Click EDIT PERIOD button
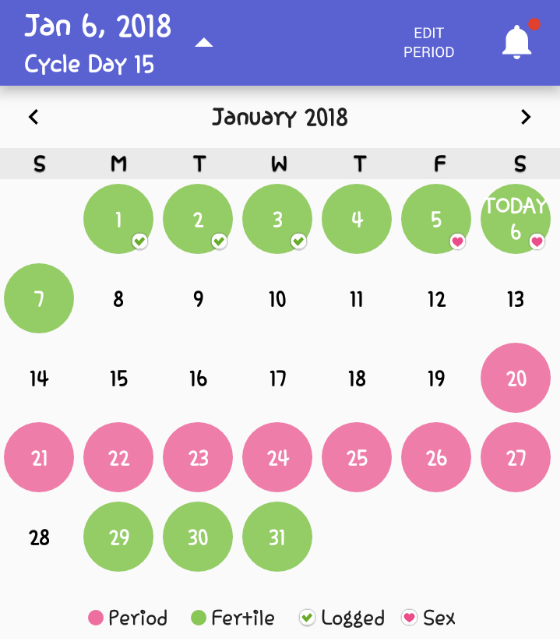The height and width of the screenshot is (639, 560). pyautogui.click(x=429, y=42)
